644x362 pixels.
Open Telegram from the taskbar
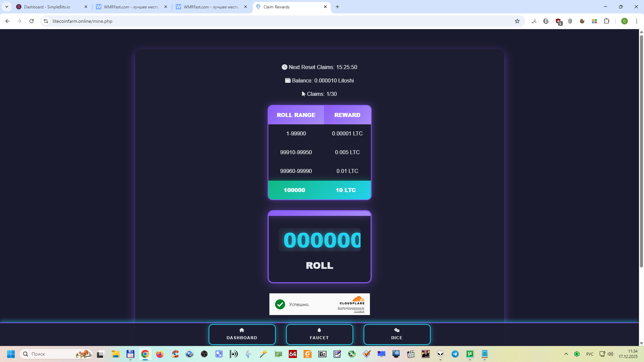[455, 354]
